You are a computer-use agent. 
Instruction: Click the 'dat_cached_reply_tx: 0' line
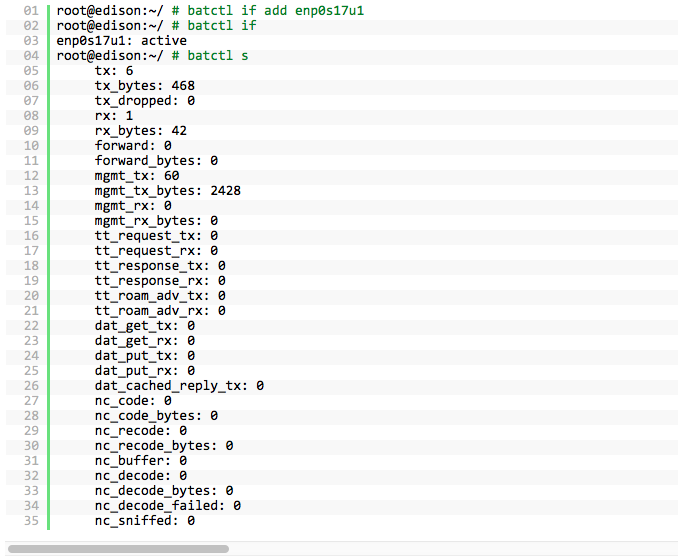click(179, 386)
